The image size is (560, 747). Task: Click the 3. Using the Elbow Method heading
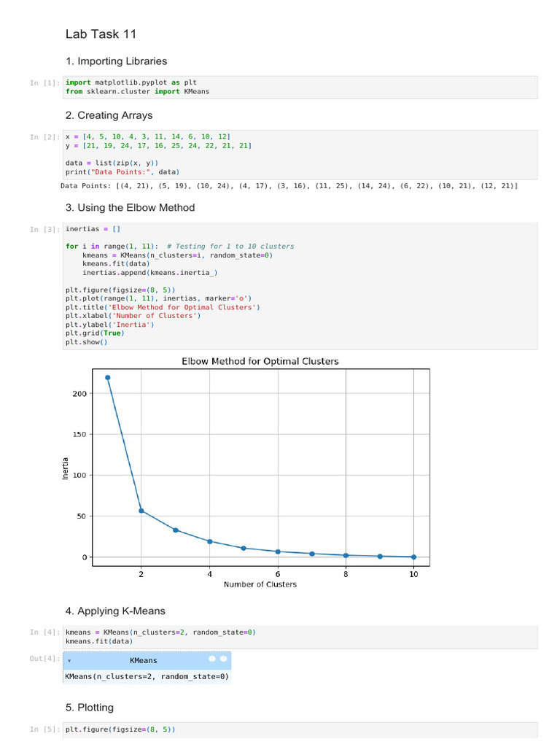(130, 208)
